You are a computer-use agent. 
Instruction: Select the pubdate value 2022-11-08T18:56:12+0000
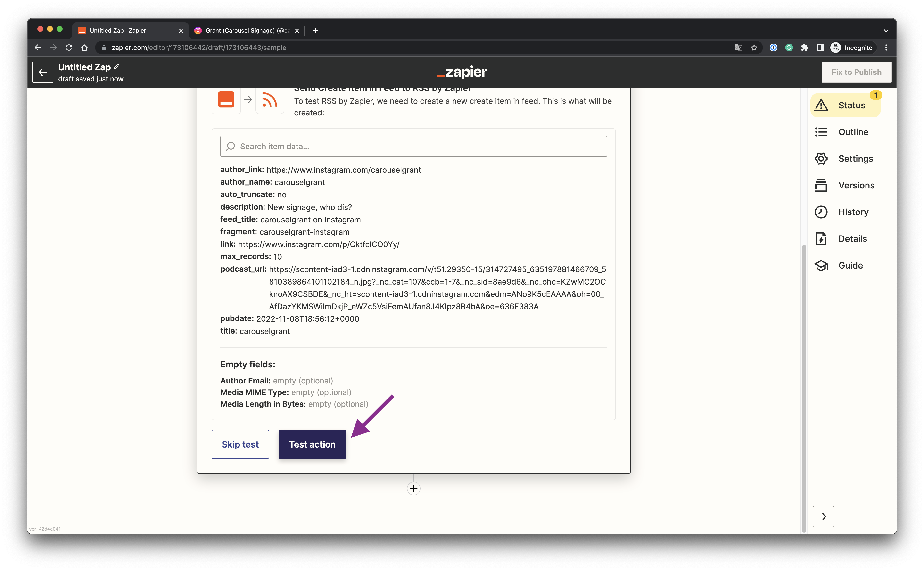[308, 319]
